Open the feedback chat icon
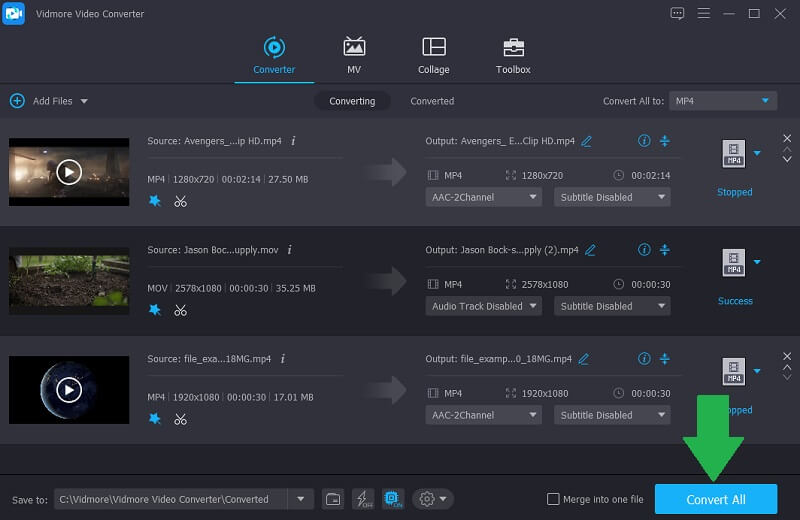This screenshot has width=800, height=520. click(x=677, y=13)
